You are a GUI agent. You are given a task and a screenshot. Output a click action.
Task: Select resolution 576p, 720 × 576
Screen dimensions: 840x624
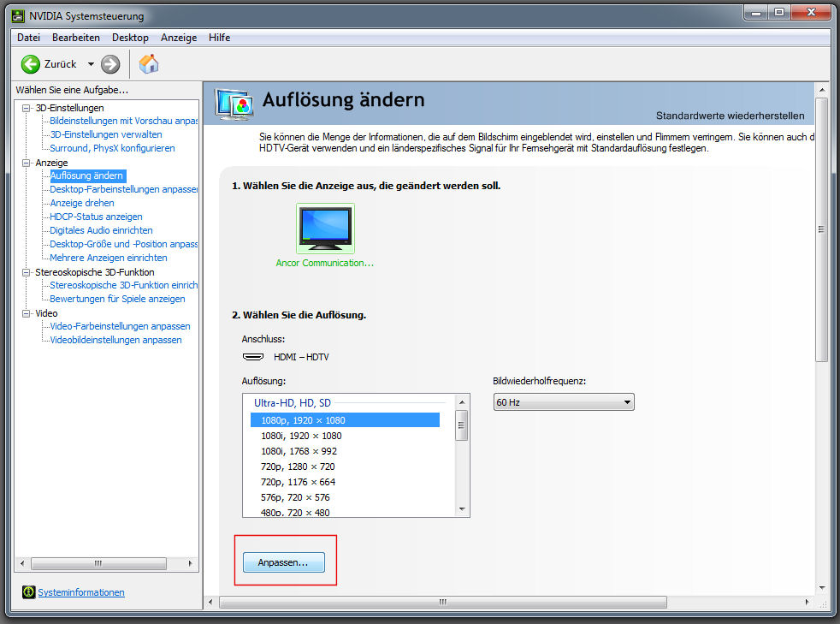click(295, 497)
